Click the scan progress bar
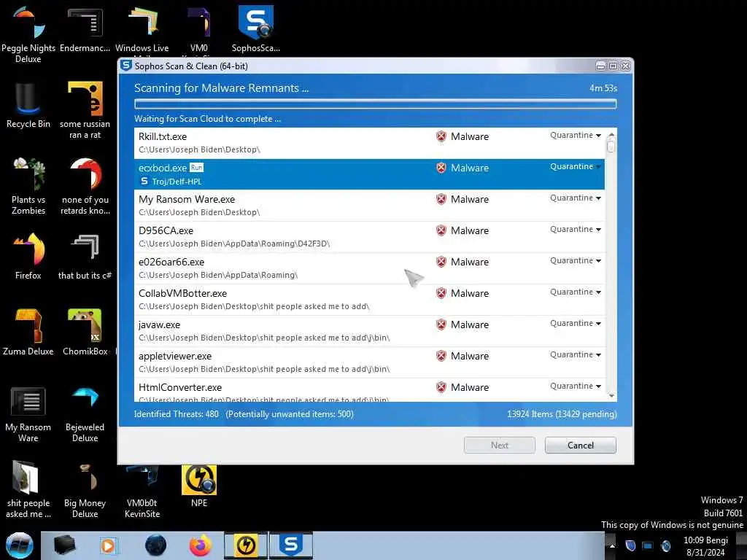The image size is (747, 560). click(376, 104)
